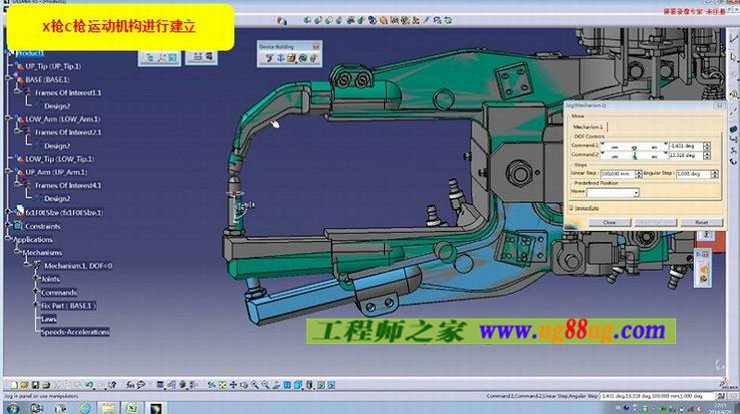The width and height of the screenshot is (740, 414).
Task: Click the Linear Step input field
Action: click(615, 173)
